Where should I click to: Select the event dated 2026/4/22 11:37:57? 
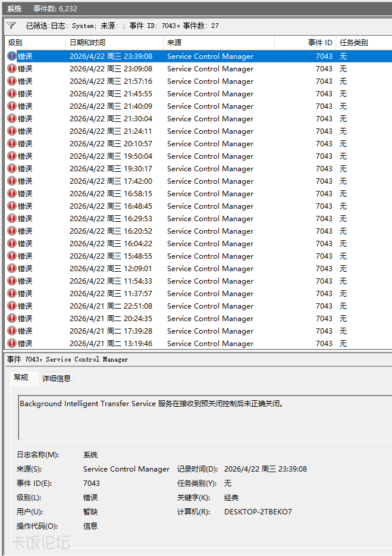[x=198, y=293]
